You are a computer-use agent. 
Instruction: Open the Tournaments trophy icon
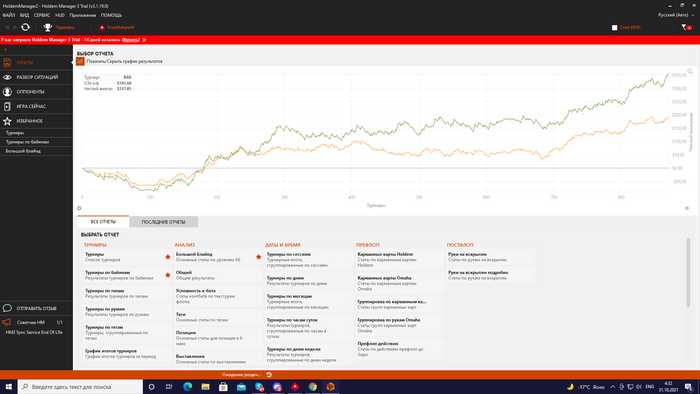[47, 27]
